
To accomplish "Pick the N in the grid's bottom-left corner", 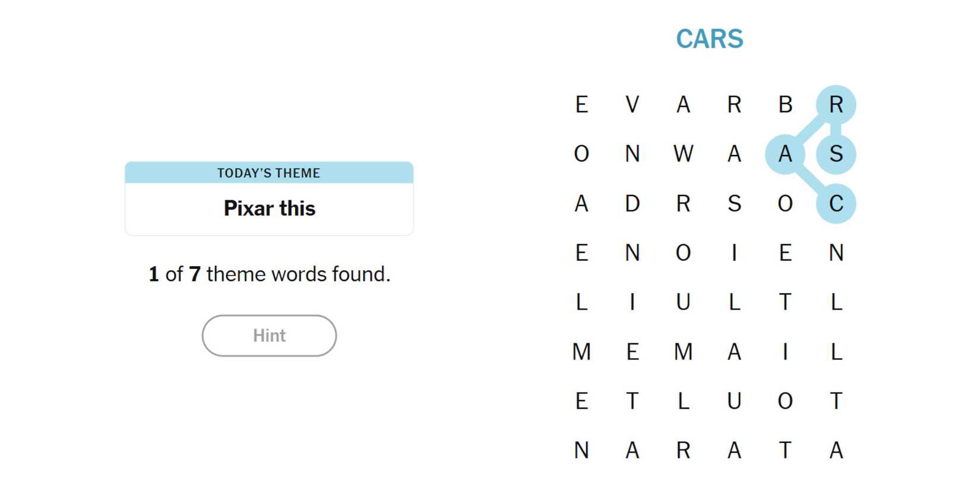I will pyautogui.click(x=581, y=450).
